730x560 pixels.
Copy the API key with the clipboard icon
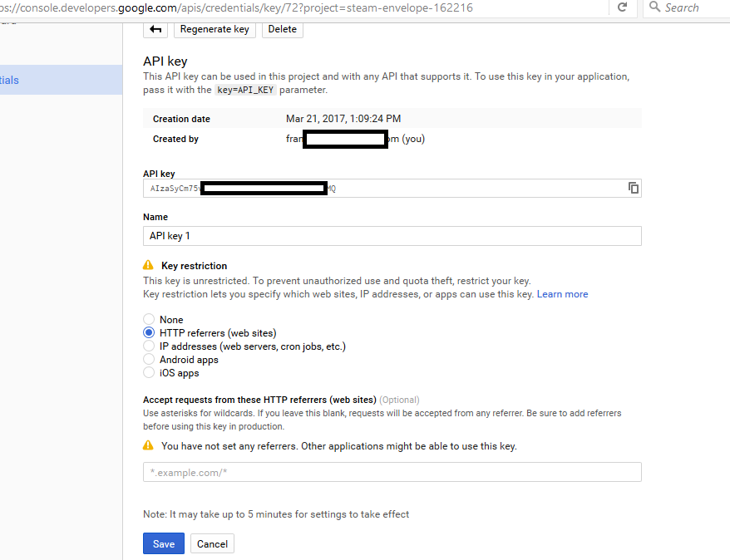click(x=634, y=188)
